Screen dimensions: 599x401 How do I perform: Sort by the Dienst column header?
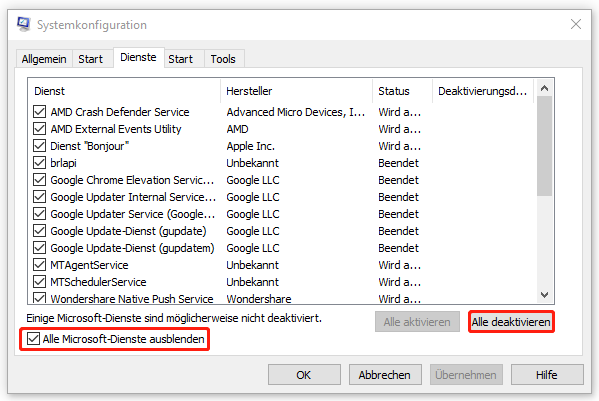click(x=124, y=91)
